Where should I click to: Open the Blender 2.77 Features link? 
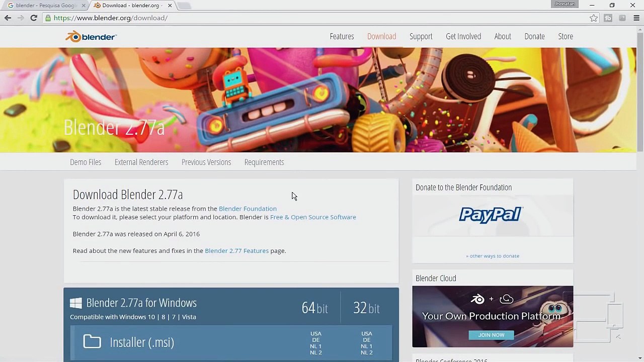point(236,251)
